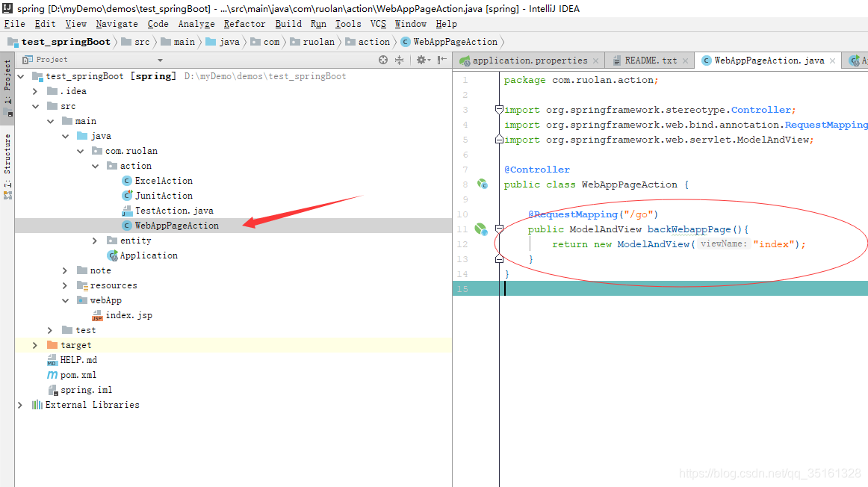Click the collapse all icon in Project panel
The height and width of the screenshot is (487, 868).
[x=399, y=60]
